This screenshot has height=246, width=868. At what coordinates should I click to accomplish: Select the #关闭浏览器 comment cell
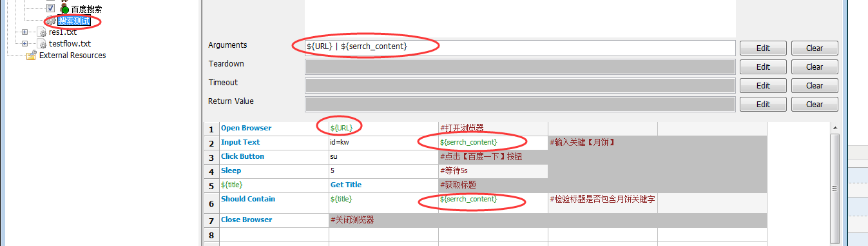[x=383, y=220]
